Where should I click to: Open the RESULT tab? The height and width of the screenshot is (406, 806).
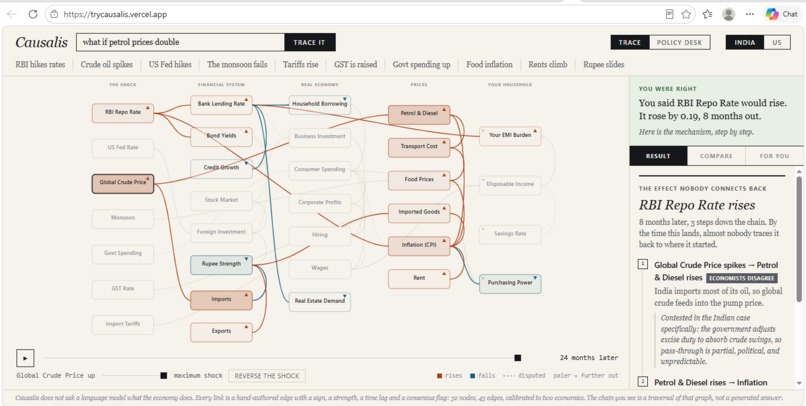click(x=658, y=156)
